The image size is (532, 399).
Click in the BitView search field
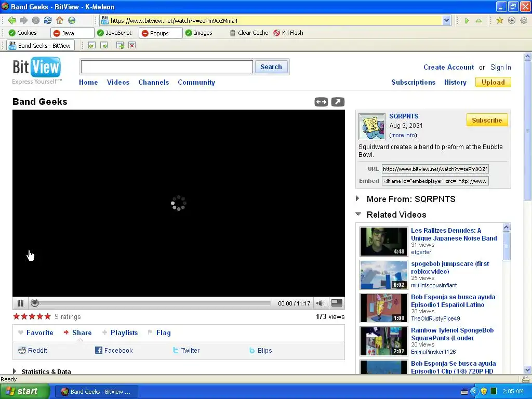point(167,67)
